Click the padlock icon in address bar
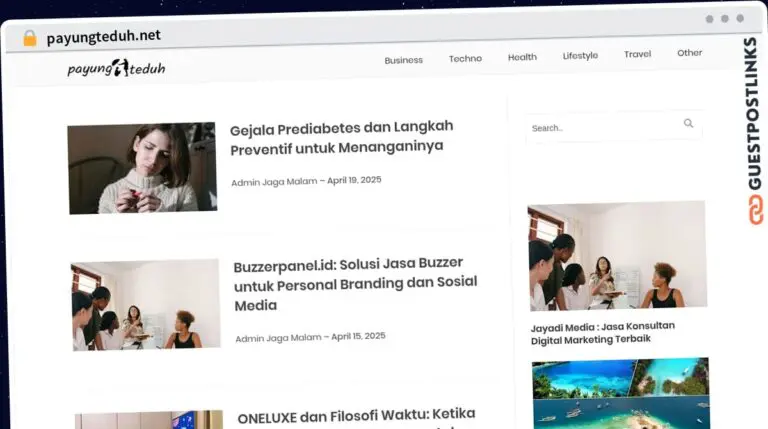Screen dimensions: 768x429 click(29, 37)
